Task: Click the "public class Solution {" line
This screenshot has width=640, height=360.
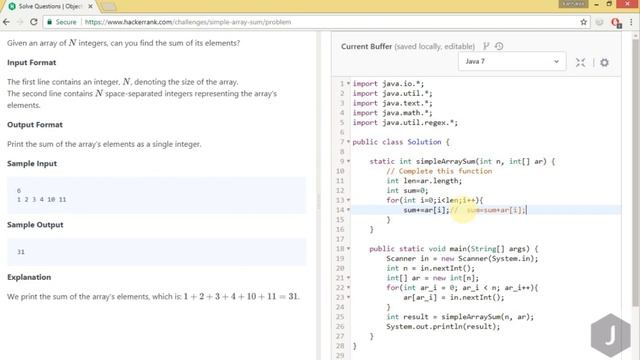Action: click(x=401, y=142)
